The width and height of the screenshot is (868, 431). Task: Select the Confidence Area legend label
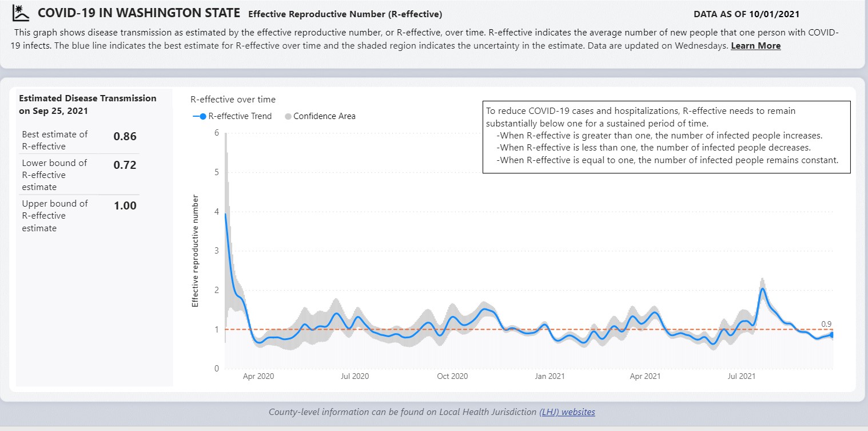click(324, 116)
